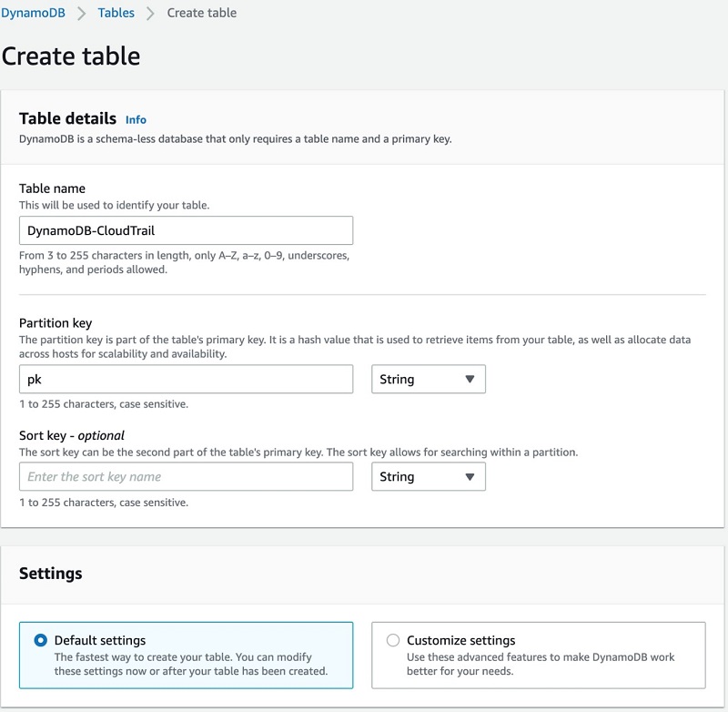Focus the Table name input field
This screenshot has height=712, width=728.
tap(186, 230)
